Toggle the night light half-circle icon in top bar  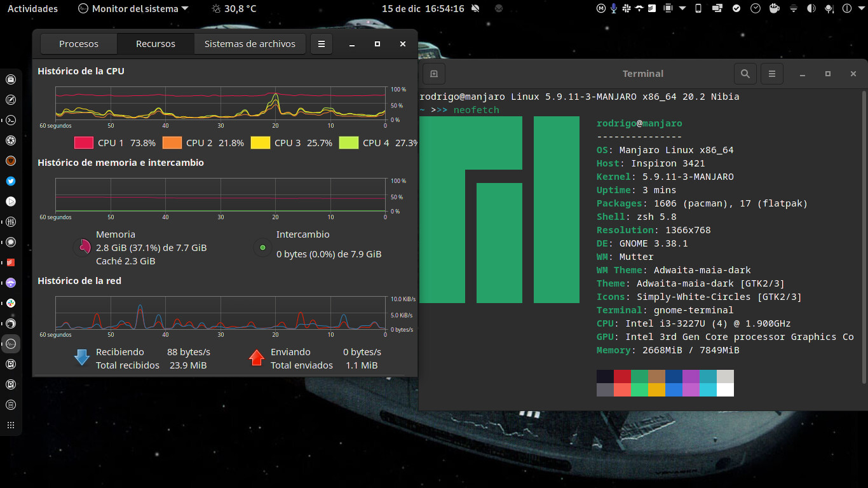click(811, 8)
